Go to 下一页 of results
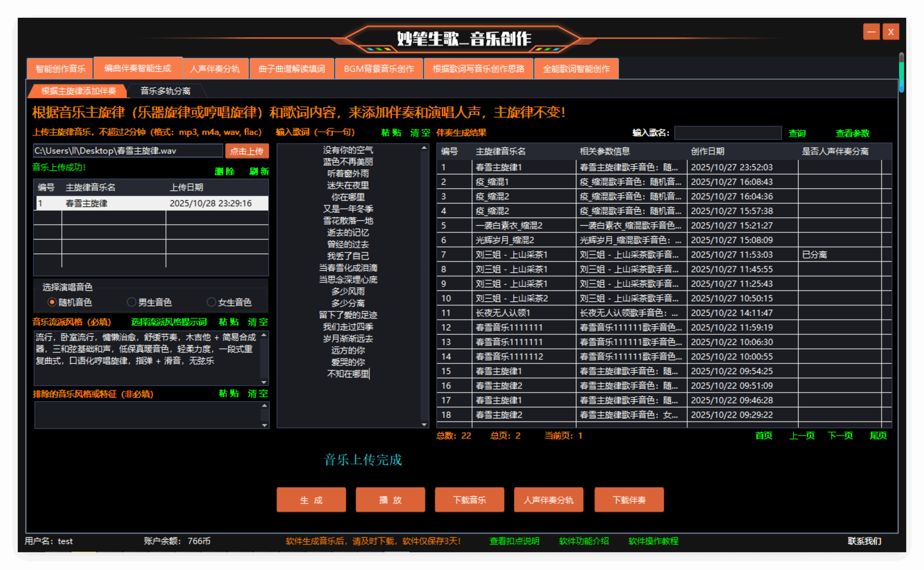 pos(840,436)
